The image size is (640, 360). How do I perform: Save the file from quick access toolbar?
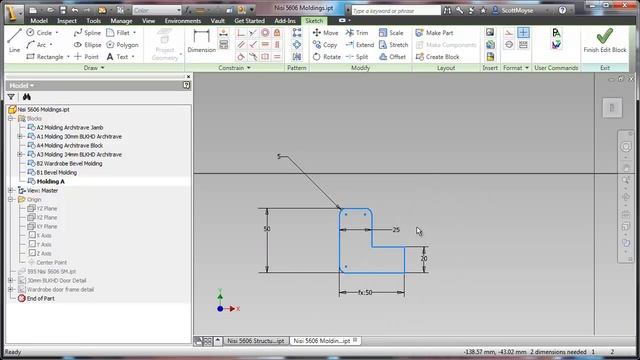63,10
